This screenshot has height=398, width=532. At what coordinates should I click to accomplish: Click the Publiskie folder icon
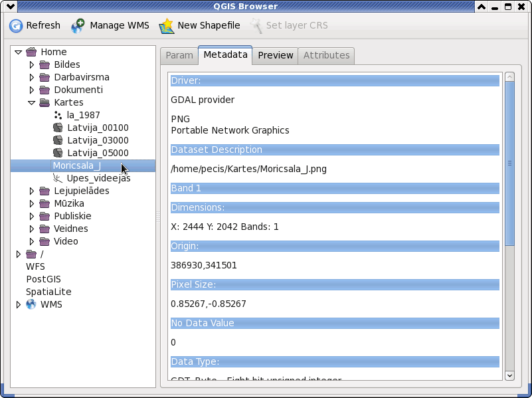44,216
